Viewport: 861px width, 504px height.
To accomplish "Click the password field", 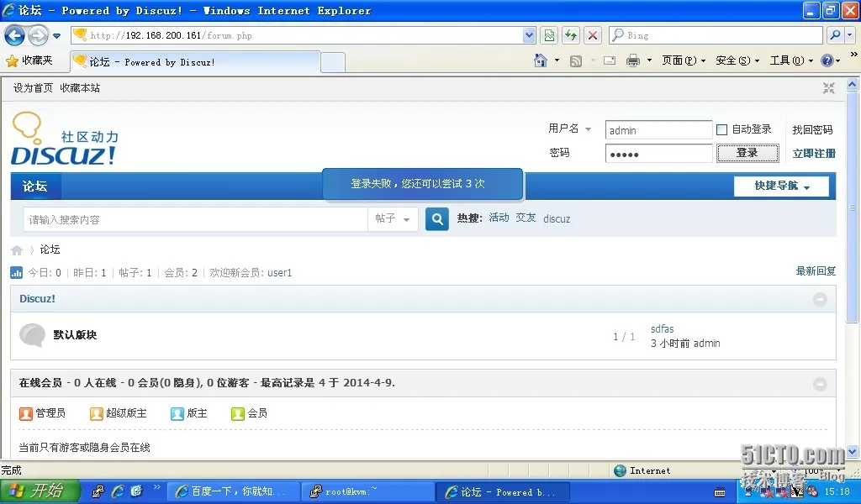I will point(658,154).
